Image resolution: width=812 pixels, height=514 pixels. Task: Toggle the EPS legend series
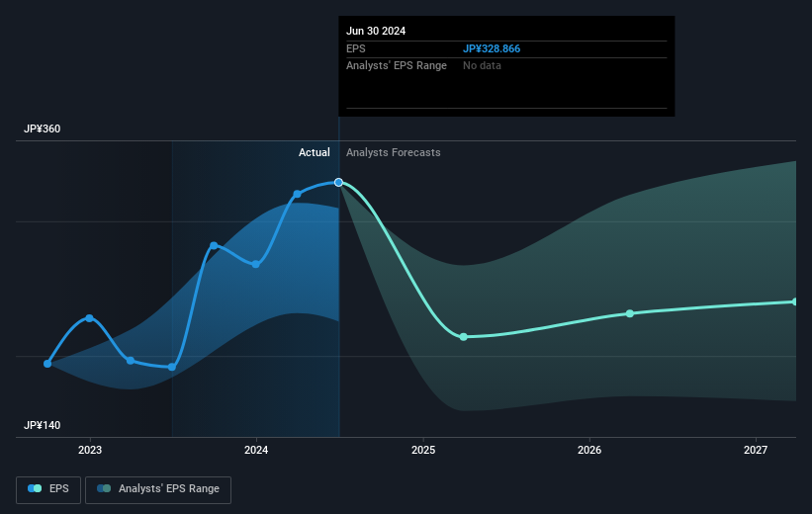click(x=48, y=489)
